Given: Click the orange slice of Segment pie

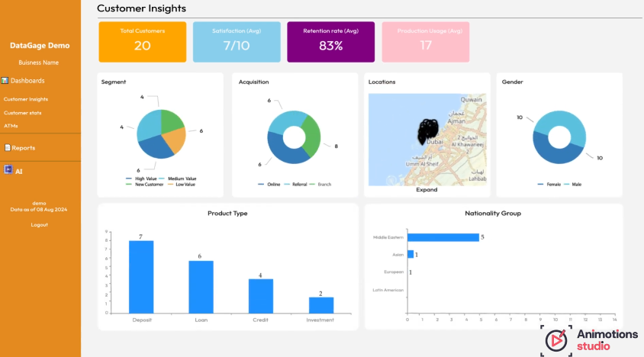Looking at the screenshot, I should (x=176, y=139).
